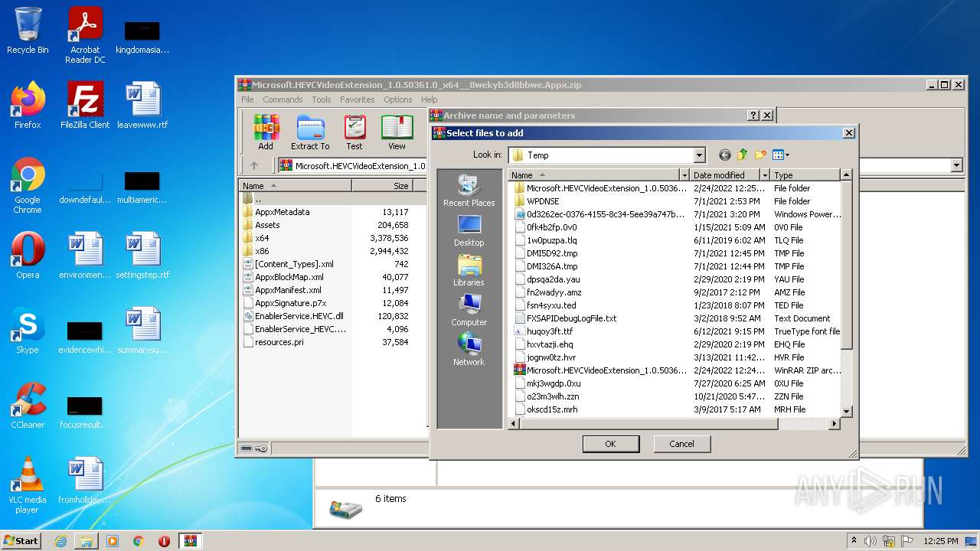980x551 pixels.
Task: Go up one folder level in dialog
Action: (x=742, y=155)
